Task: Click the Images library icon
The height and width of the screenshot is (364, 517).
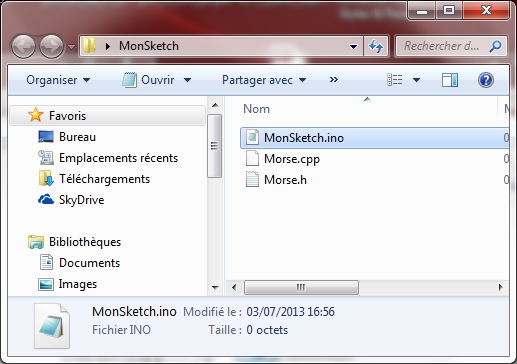Action: point(46,284)
